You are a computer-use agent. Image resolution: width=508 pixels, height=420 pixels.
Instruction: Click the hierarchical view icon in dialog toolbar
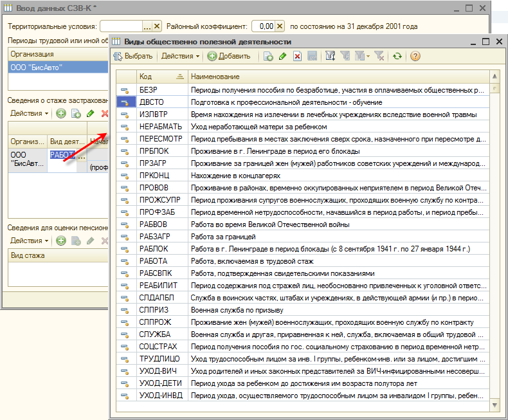[x=331, y=57]
